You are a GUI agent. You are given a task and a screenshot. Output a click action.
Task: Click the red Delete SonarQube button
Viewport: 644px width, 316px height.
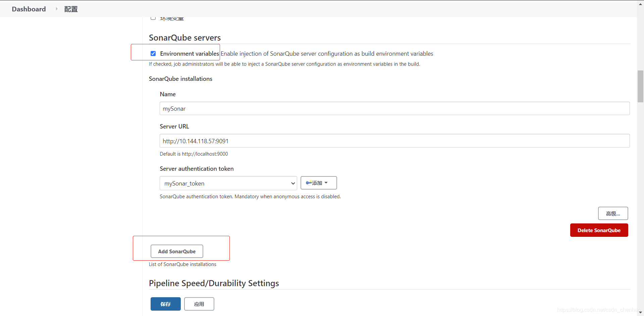coord(599,230)
